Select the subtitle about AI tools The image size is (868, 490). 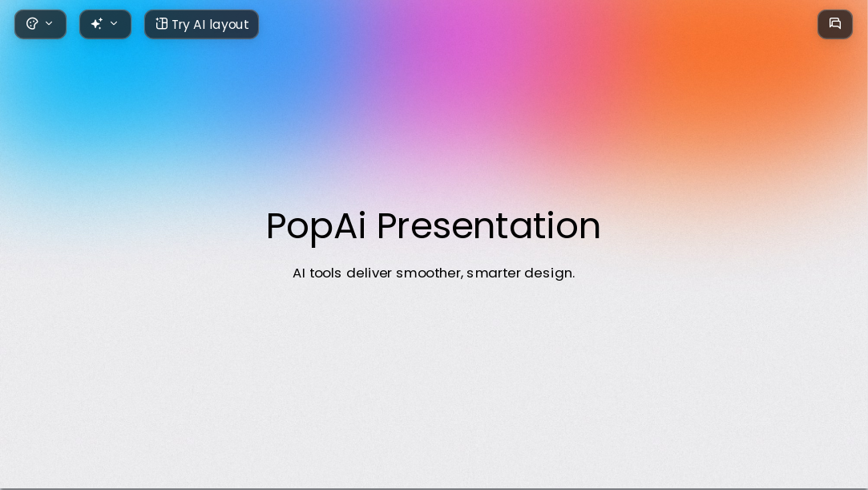[x=434, y=273]
